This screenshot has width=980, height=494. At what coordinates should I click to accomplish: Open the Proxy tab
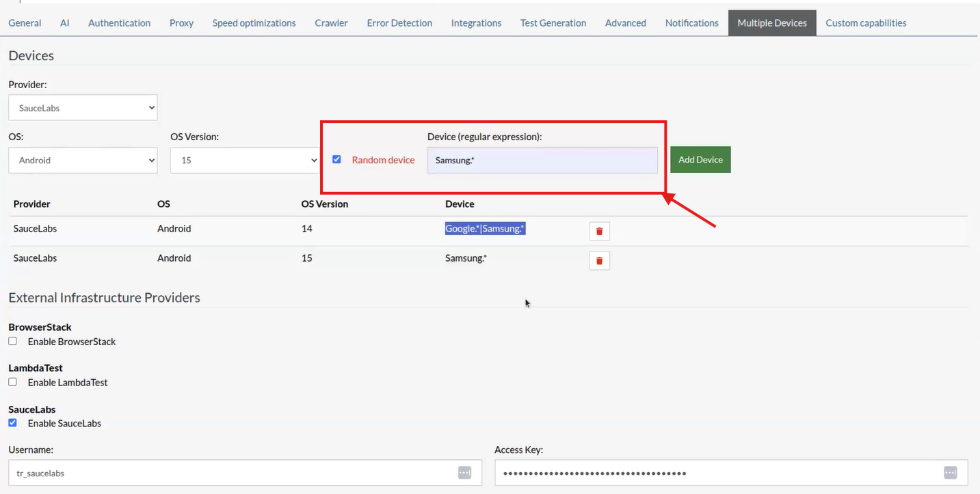(x=181, y=23)
